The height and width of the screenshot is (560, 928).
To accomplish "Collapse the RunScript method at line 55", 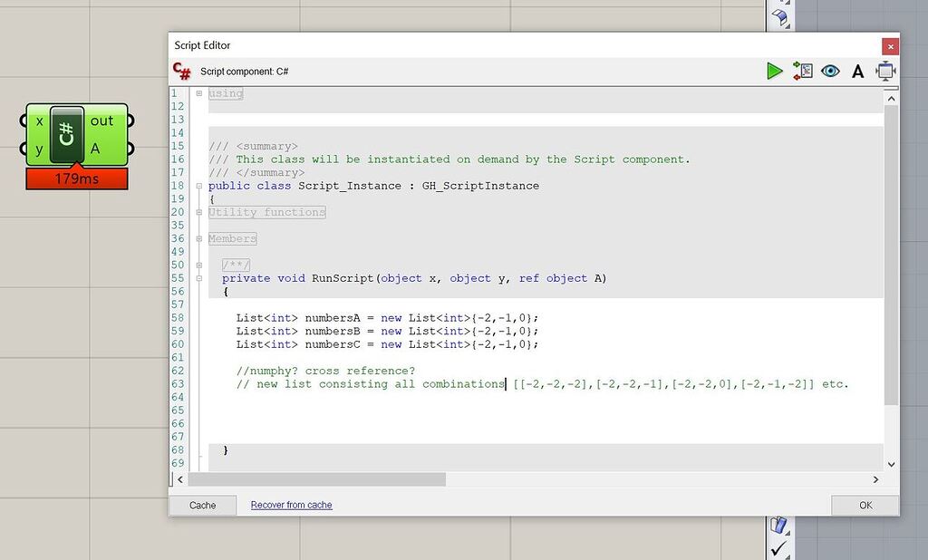I will (198, 278).
